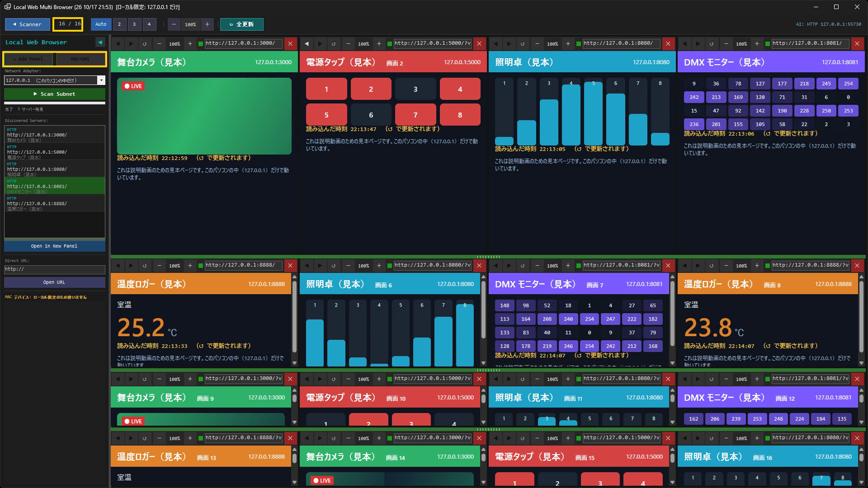This screenshot has height=488, width=868.
Task: Click green status dot of 画面 7 panel
Action: [x=578, y=266]
